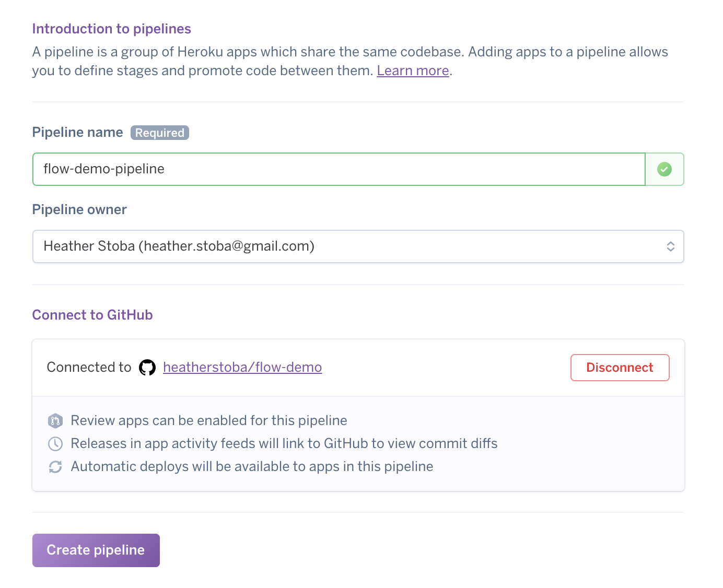Click the Pipeline name label
The width and height of the screenshot is (723, 588).
click(77, 132)
